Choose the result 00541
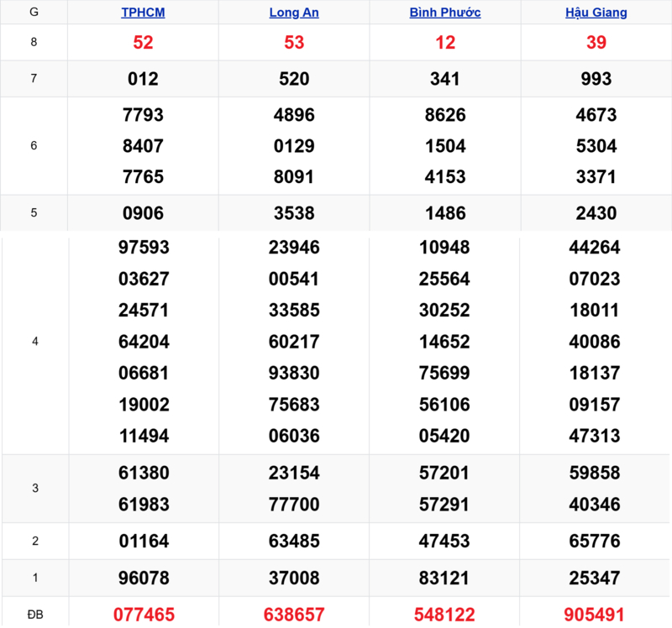The width and height of the screenshot is (672, 628). [x=294, y=279]
